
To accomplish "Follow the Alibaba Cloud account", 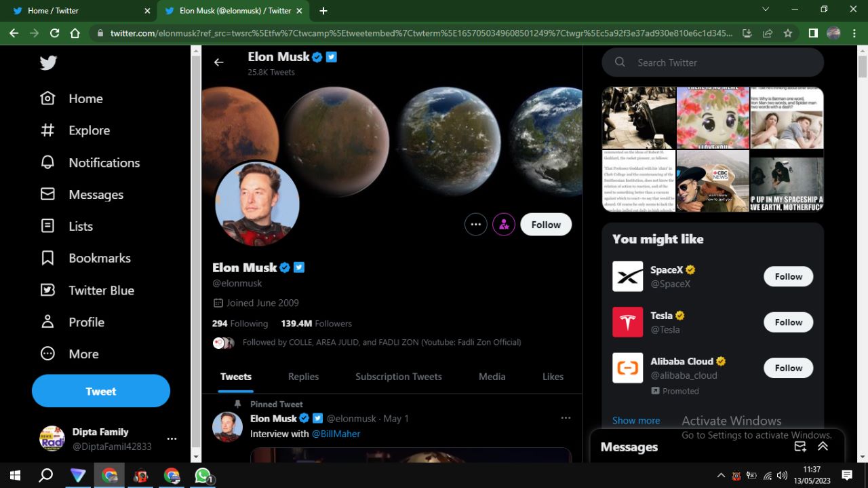I will (789, 368).
